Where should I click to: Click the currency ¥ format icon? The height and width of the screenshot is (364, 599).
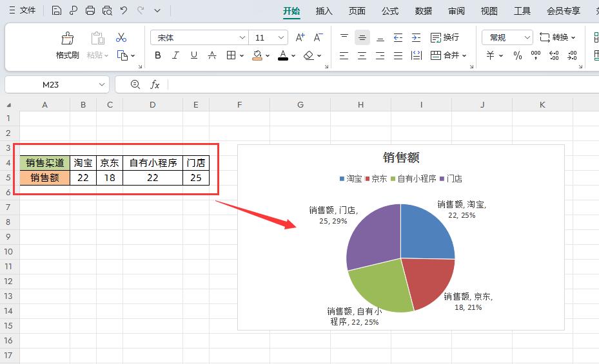(491, 55)
